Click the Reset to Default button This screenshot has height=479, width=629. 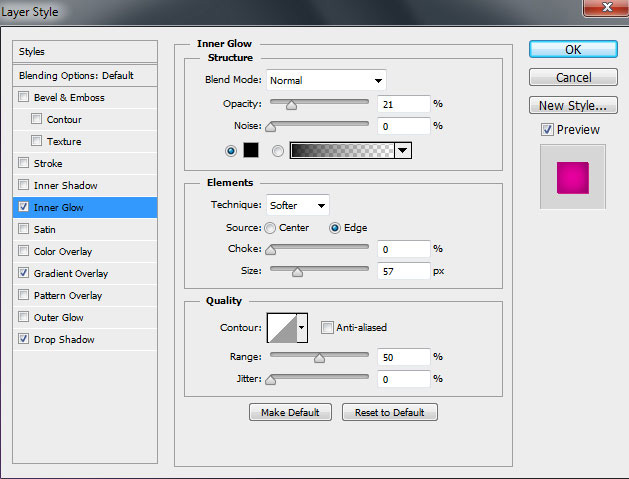point(389,412)
